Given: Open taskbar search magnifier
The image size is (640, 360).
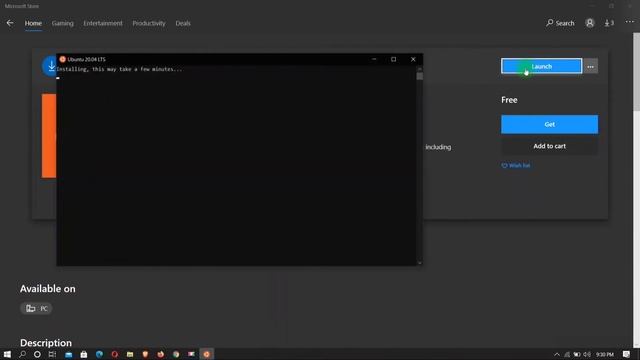Looking at the screenshot, I should point(22,354).
